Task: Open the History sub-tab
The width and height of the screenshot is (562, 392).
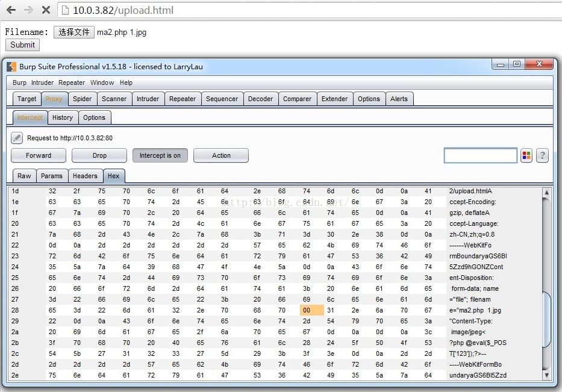Action: [63, 117]
